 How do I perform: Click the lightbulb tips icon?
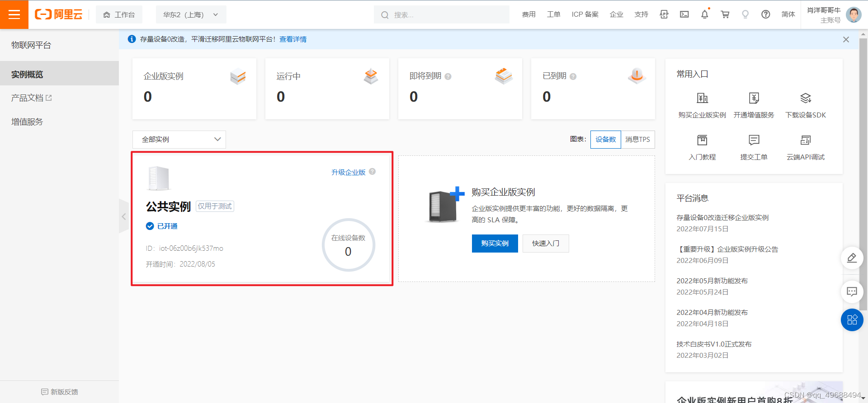click(x=745, y=14)
